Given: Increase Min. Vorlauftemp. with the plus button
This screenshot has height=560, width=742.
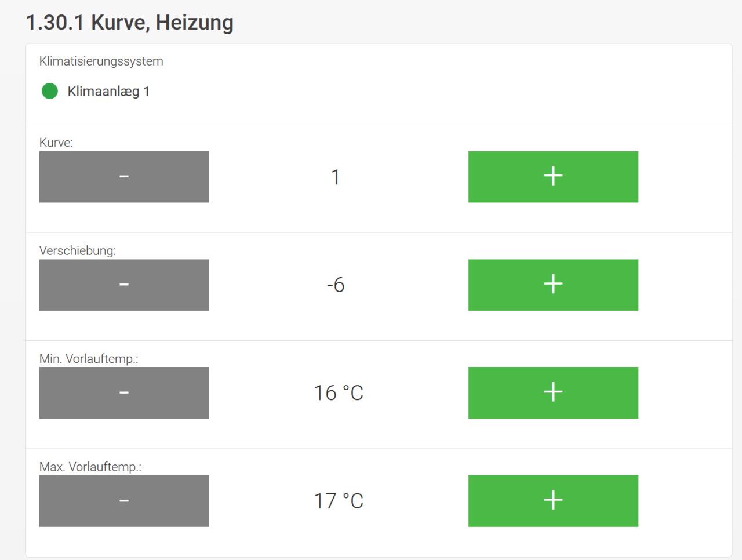Looking at the screenshot, I should [553, 392].
